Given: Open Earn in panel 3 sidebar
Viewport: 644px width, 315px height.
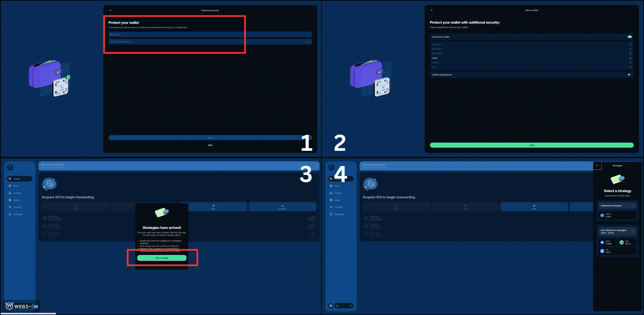Looking at the screenshot, I should (x=16, y=186).
